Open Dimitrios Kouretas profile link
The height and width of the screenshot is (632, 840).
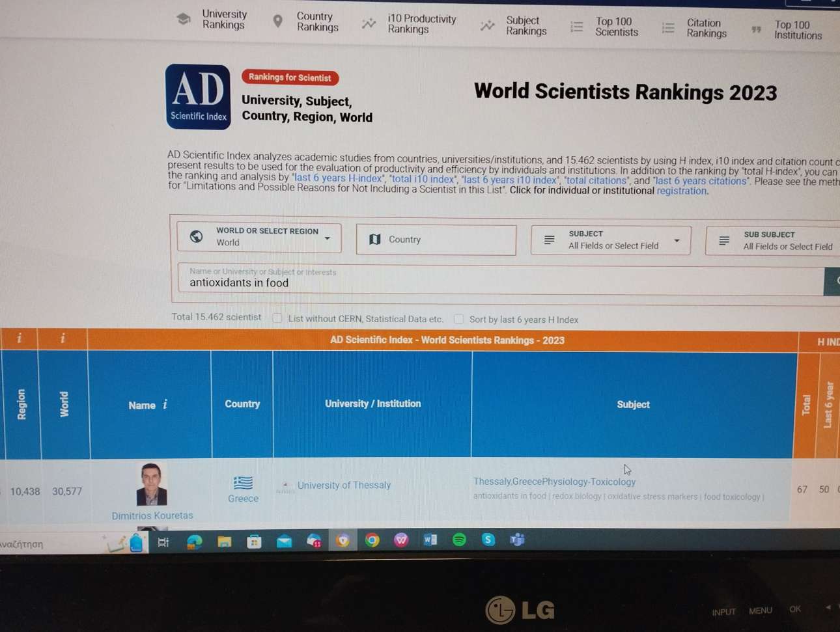point(152,515)
